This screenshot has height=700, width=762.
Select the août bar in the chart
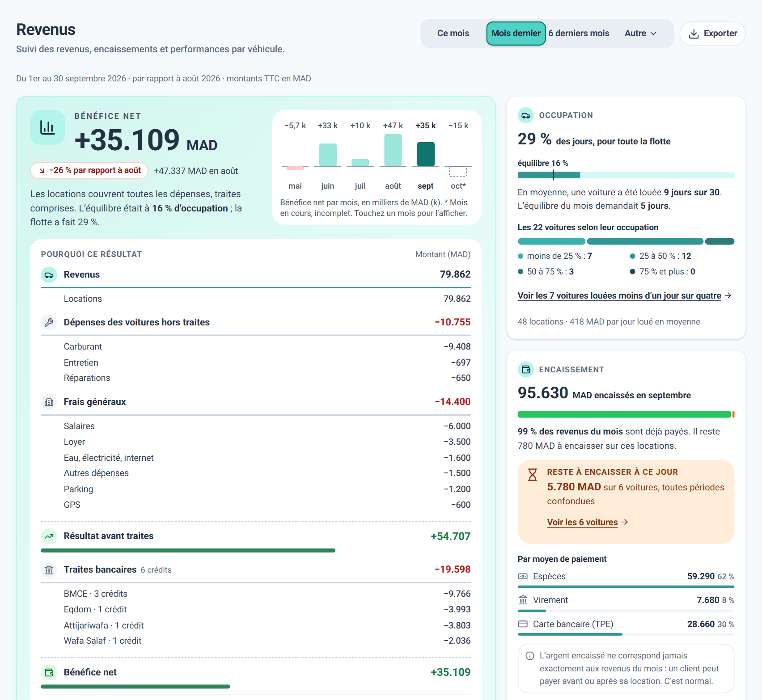click(393, 150)
